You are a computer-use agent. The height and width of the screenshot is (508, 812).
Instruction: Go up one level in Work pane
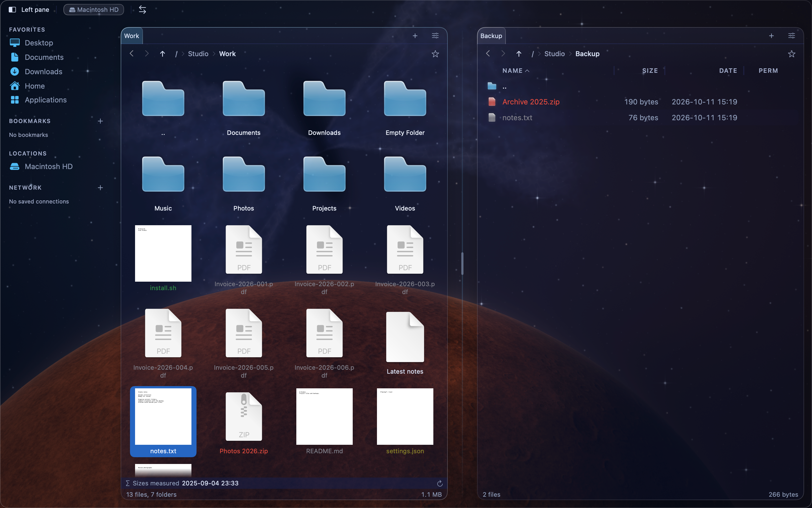click(162, 53)
